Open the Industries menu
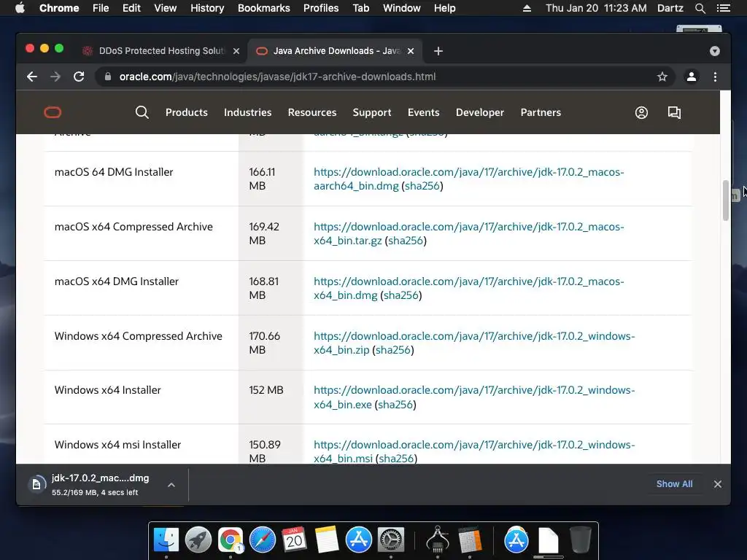747x560 pixels. 248,112
